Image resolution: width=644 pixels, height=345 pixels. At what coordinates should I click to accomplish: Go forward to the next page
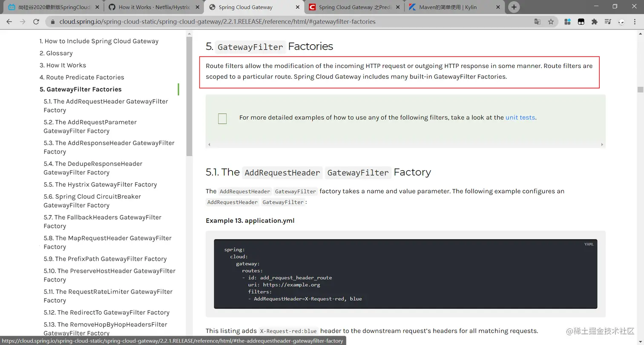23,22
